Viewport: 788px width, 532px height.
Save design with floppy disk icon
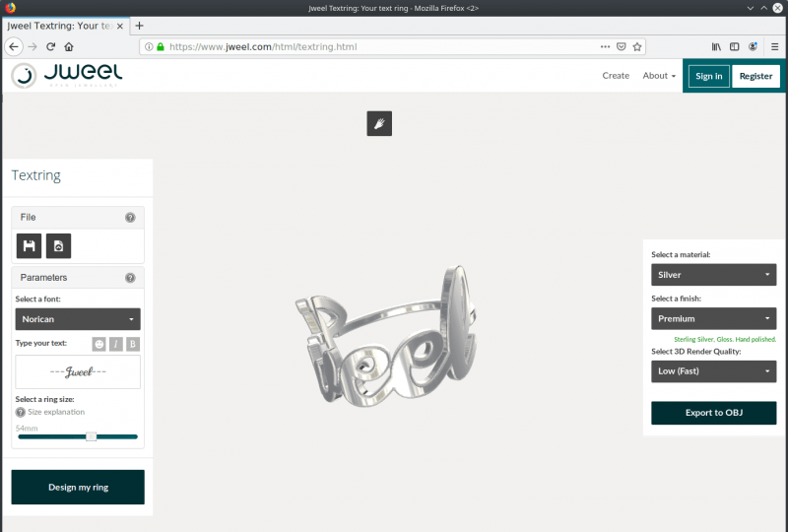click(29, 246)
